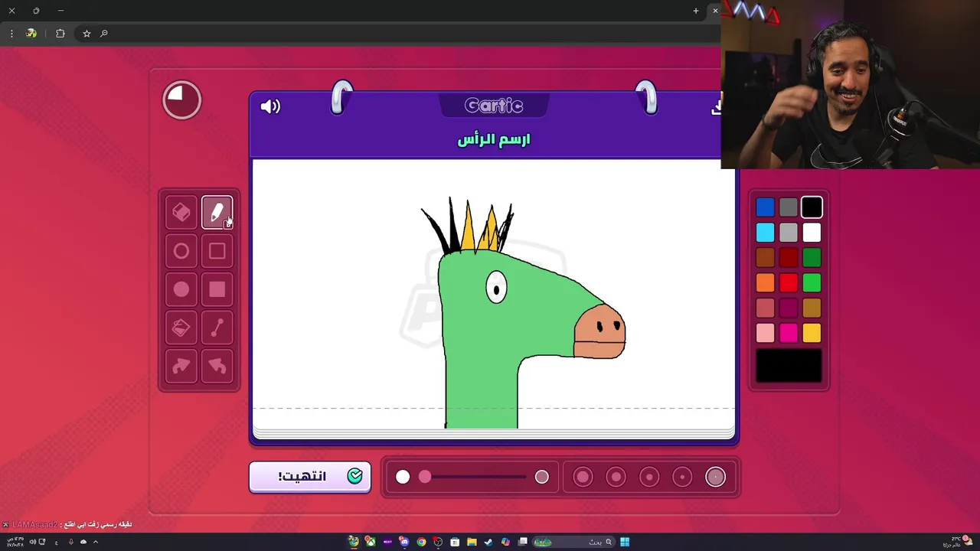
Task: Open the browser extensions puzzle icon
Action: click(60, 34)
